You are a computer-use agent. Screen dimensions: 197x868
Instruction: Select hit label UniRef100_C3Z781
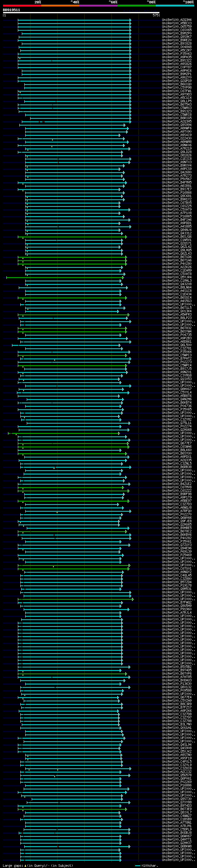click(177, 349)
